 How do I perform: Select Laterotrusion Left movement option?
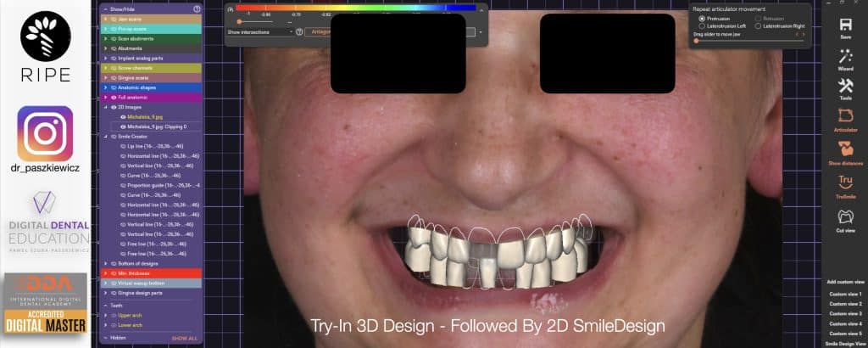click(701, 26)
